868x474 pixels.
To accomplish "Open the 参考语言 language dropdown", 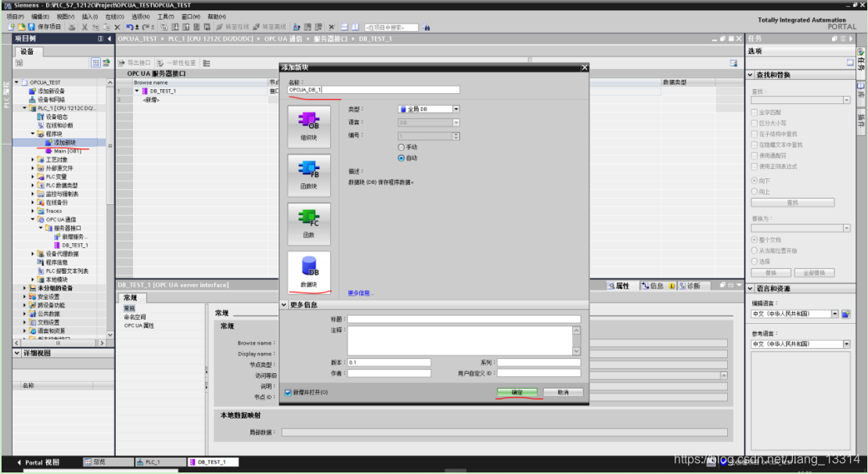I will click(x=846, y=344).
